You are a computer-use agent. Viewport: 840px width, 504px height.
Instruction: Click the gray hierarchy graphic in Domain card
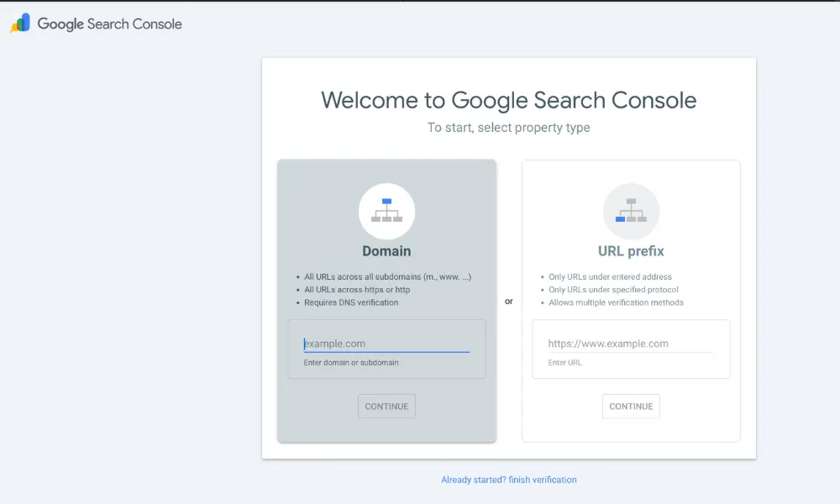tap(386, 211)
